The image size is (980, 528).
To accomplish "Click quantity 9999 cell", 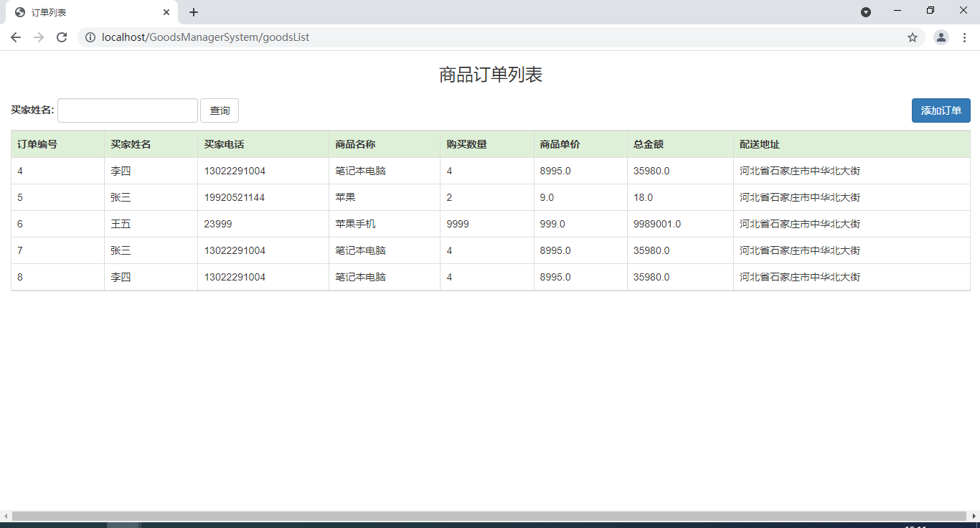I will click(x=487, y=224).
